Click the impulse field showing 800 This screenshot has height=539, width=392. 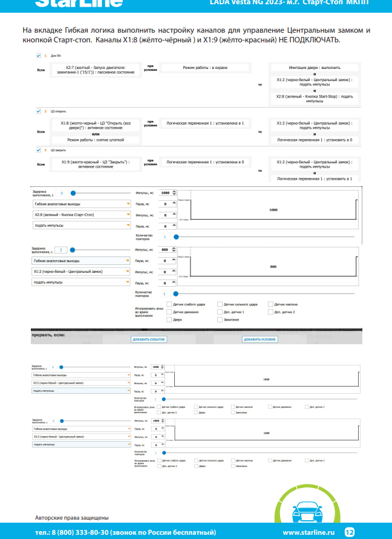point(165,250)
